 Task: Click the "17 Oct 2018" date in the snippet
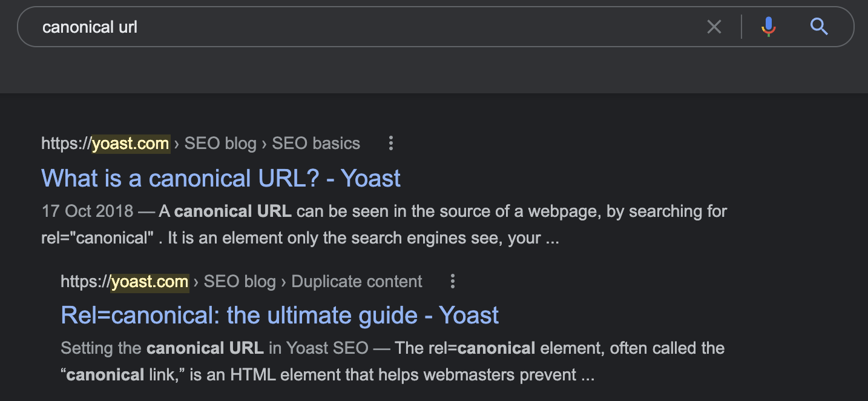coord(87,211)
